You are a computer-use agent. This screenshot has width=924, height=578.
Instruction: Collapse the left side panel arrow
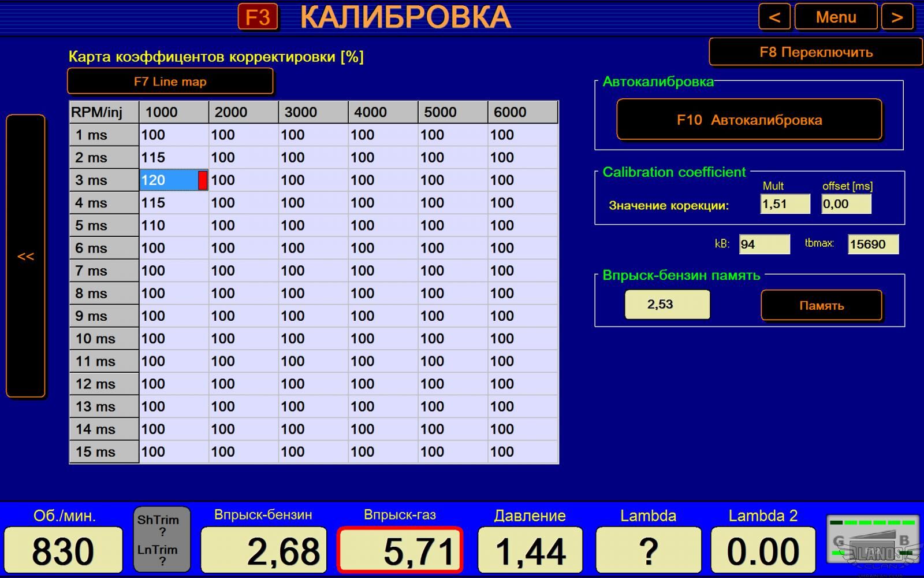click(x=25, y=256)
